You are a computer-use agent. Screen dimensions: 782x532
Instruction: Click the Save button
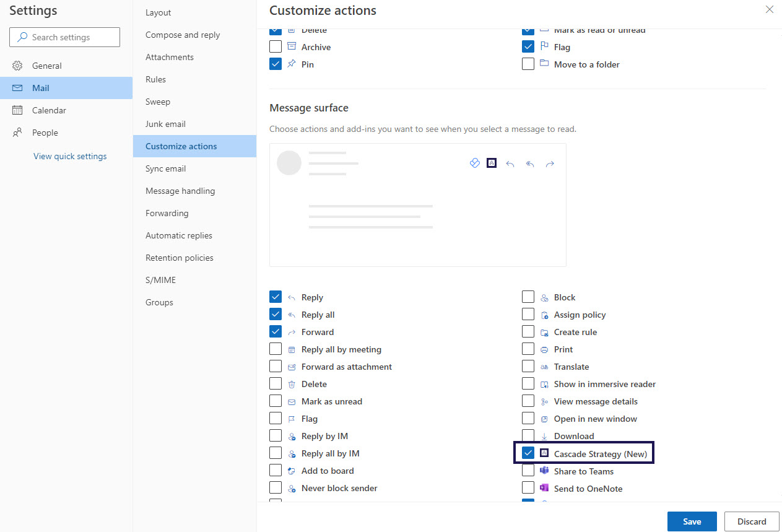pyautogui.click(x=692, y=521)
